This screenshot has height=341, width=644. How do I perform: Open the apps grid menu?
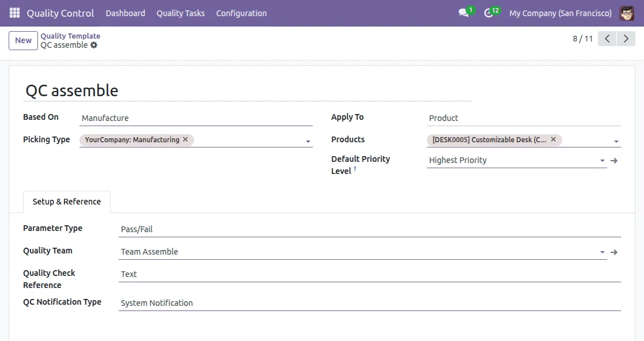pos(14,13)
